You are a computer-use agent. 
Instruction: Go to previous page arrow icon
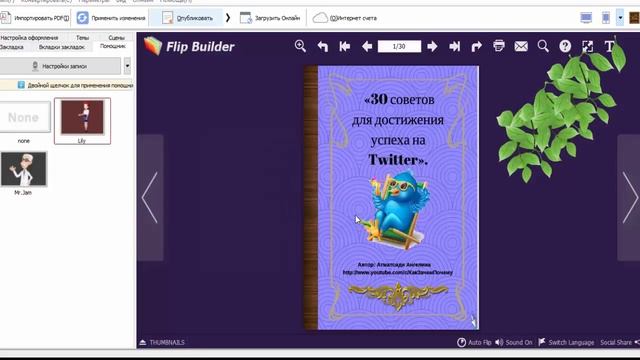(367, 46)
